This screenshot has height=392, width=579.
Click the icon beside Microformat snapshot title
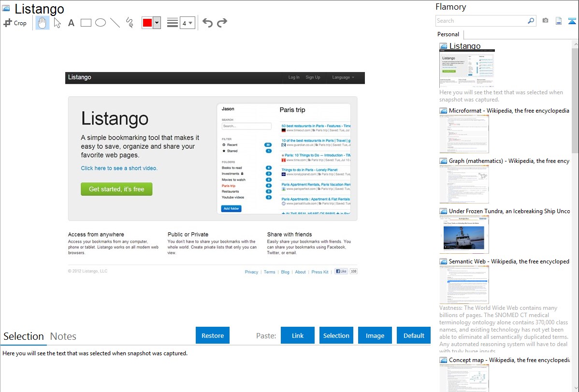[443, 111]
